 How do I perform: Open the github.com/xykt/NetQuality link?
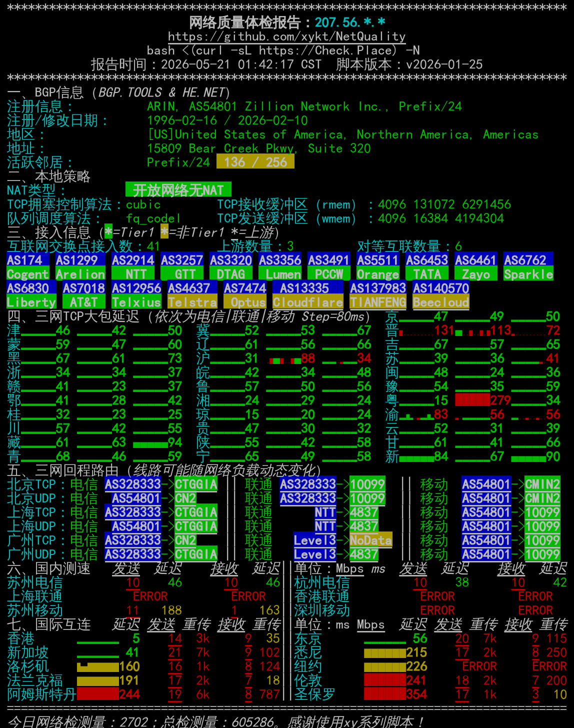pyautogui.click(x=286, y=36)
